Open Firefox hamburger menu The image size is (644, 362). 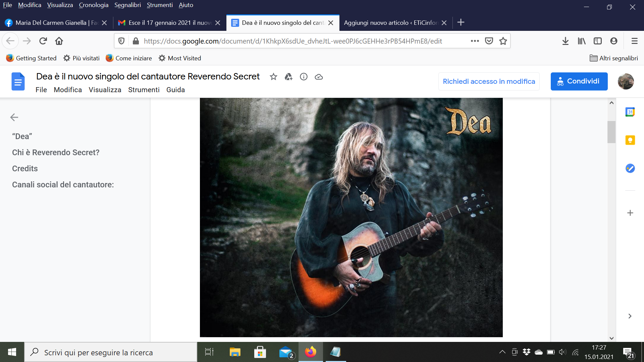point(634,41)
